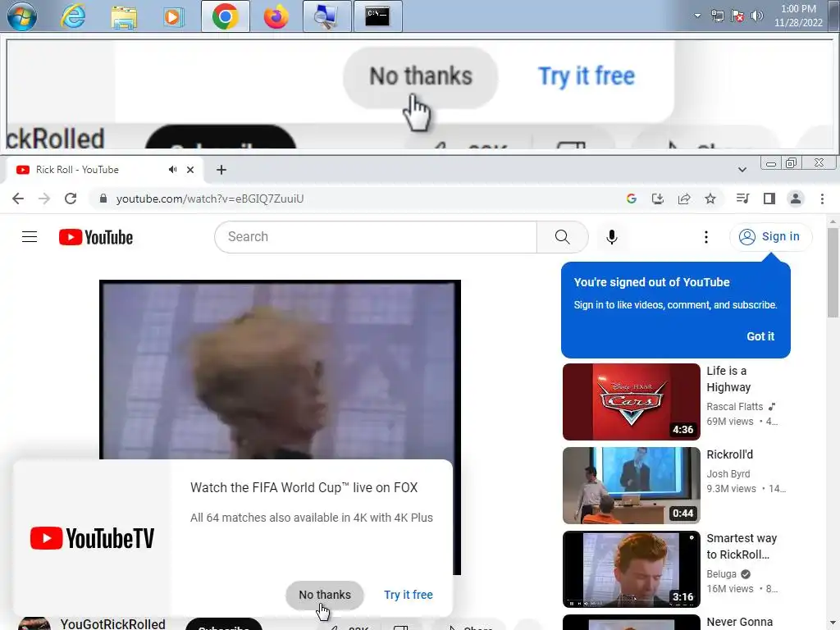Open the Chrome three-dot menu

pyautogui.click(x=822, y=199)
